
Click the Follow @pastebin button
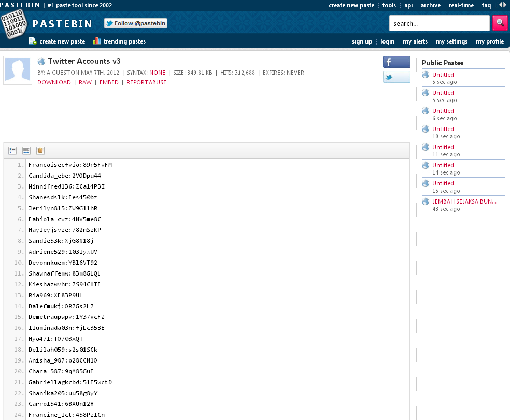tap(136, 23)
